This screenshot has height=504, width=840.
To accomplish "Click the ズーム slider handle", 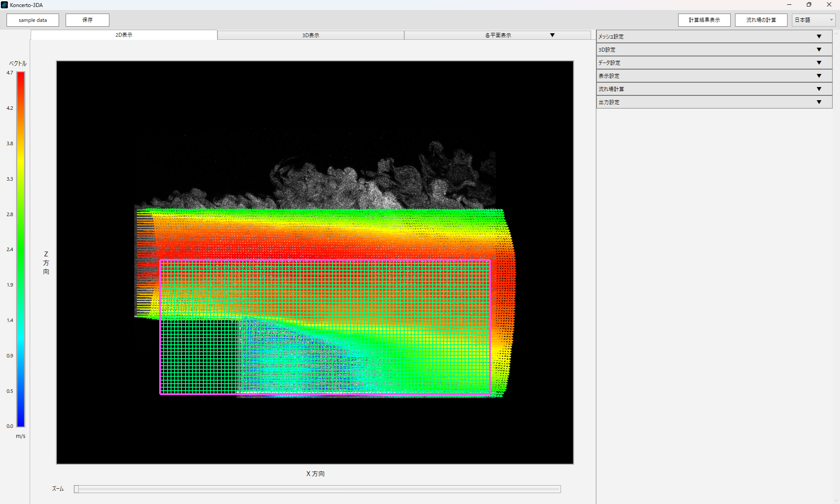I will pos(77,489).
